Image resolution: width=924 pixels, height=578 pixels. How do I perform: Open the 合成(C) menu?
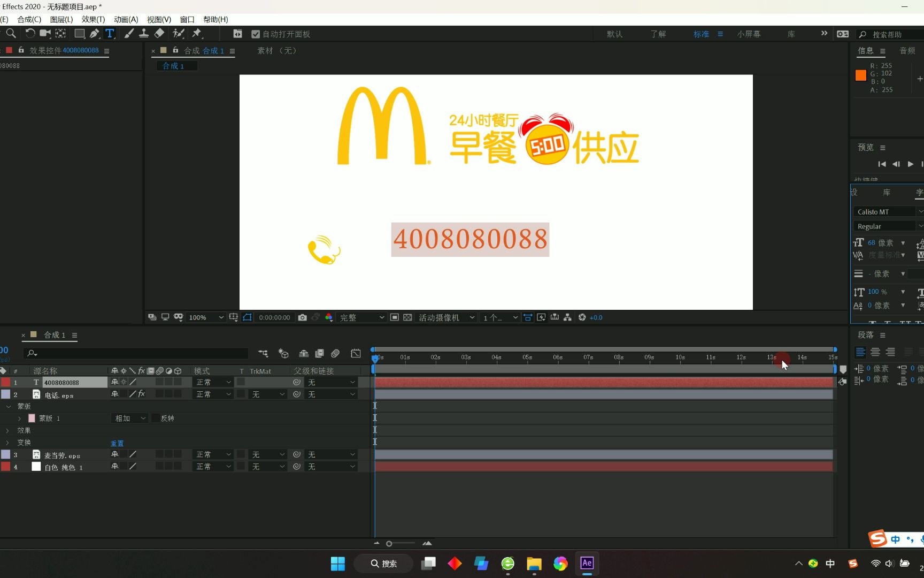[x=29, y=19]
